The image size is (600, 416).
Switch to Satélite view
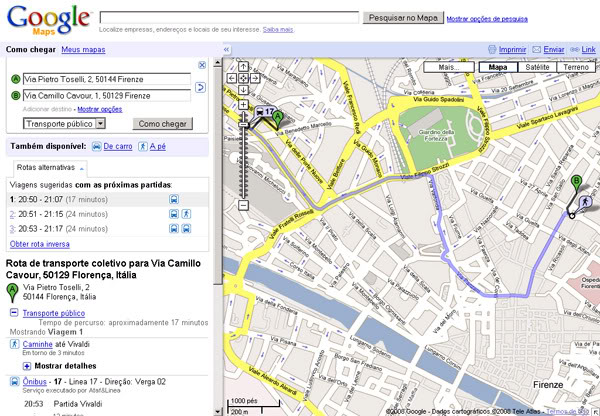(x=537, y=67)
